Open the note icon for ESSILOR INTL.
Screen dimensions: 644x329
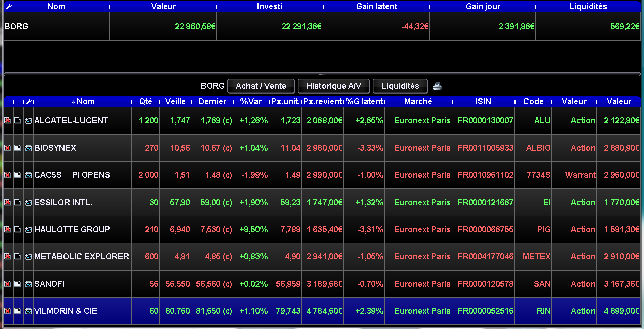coord(17,203)
